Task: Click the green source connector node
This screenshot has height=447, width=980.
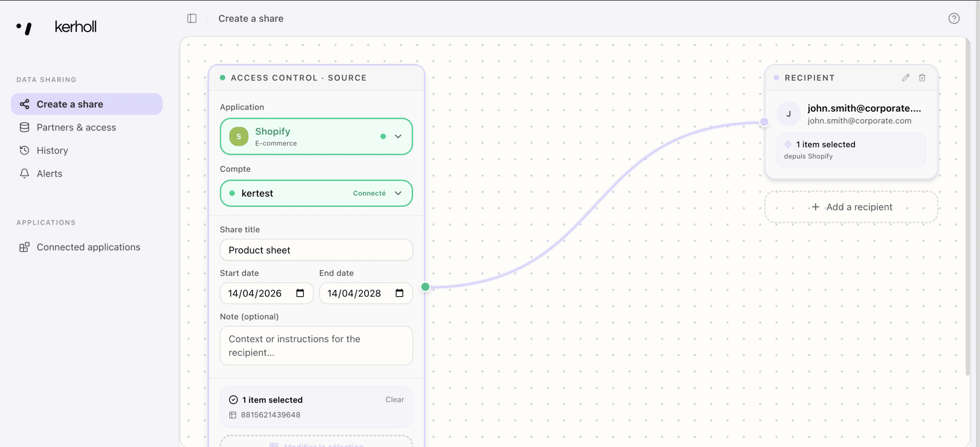Action: [x=425, y=287]
